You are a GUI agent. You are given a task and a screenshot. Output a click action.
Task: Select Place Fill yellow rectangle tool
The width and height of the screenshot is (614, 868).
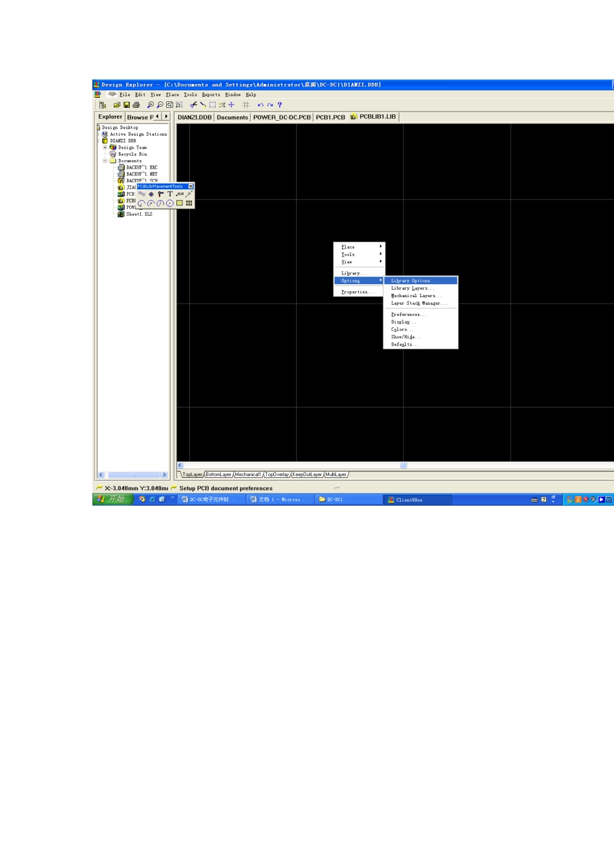pyautogui.click(x=180, y=203)
